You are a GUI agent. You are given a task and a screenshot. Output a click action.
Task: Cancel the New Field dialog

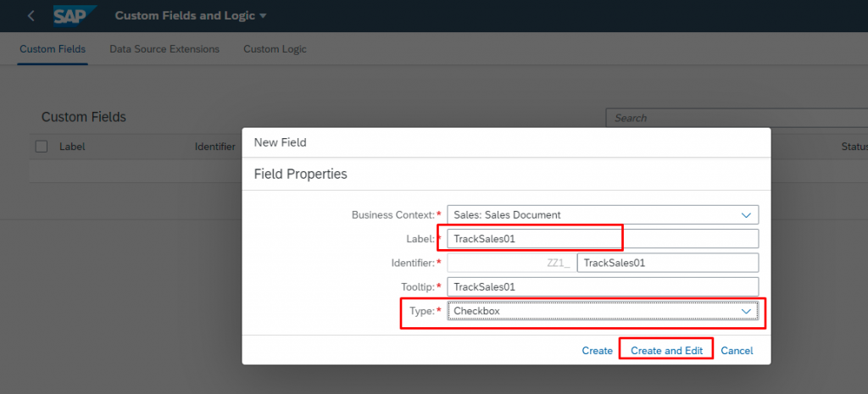point(737,351)
